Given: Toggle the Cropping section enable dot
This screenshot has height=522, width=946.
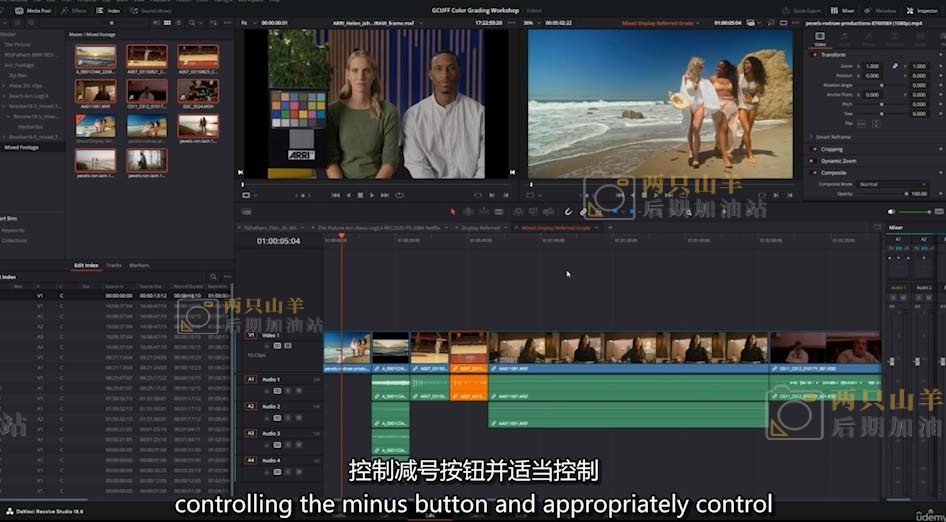Looking at the screenshot, I should (x=815, y=149).
